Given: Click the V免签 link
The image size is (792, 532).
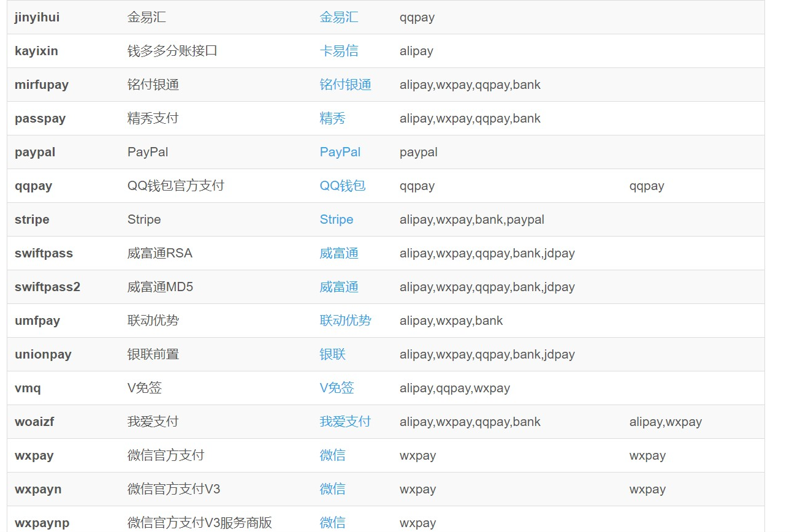Looking at the screenshot, I should click(337, 388).
